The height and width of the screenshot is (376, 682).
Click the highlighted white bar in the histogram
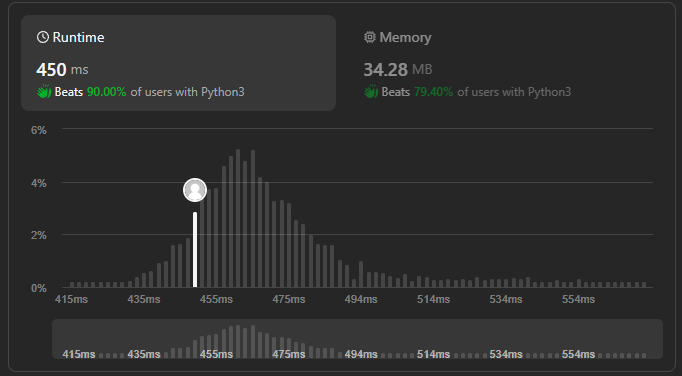pyautogui.click(x=195, y=250)
